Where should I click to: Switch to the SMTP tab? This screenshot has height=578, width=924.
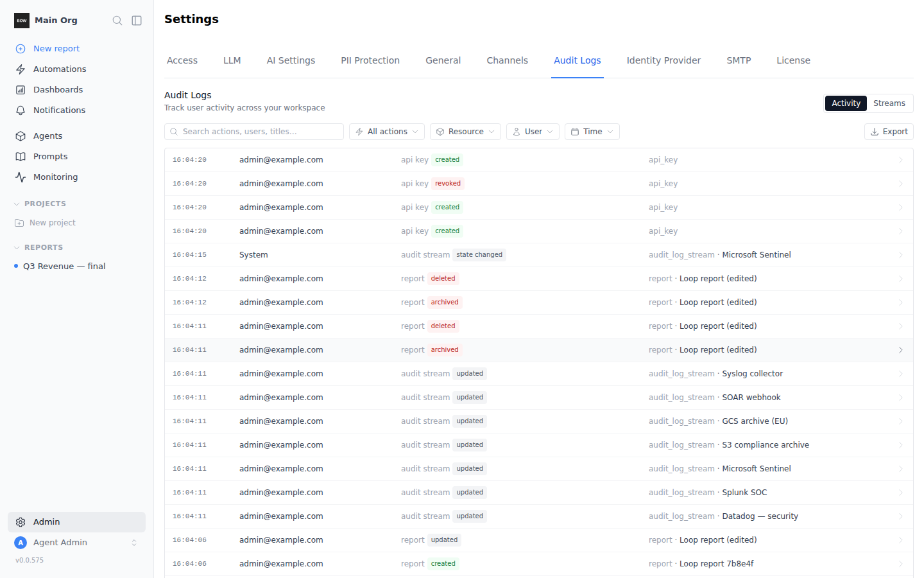pyautogui.click(x=739, y=60)
